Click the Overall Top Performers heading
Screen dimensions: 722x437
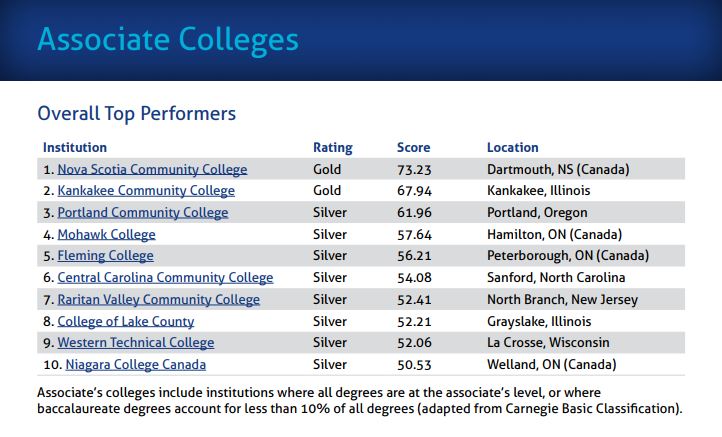(137, 113)
